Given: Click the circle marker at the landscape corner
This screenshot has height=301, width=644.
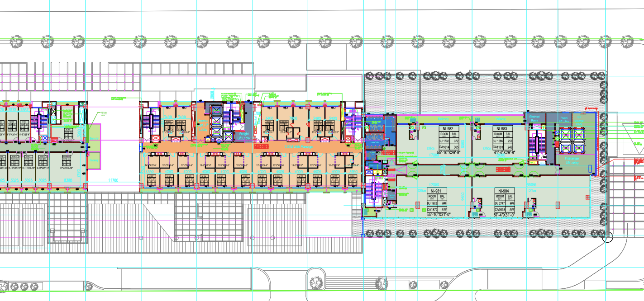Looking at the screenshot, I should tap(608, 236).
